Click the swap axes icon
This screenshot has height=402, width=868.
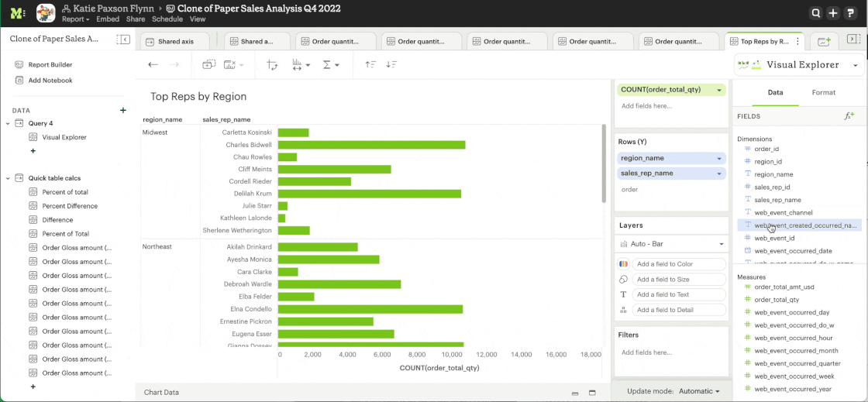click(272, 65)
